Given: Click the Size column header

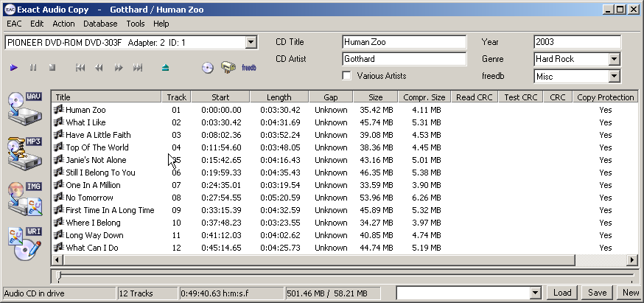Looking at the screenshot, I should click(375, 97).
